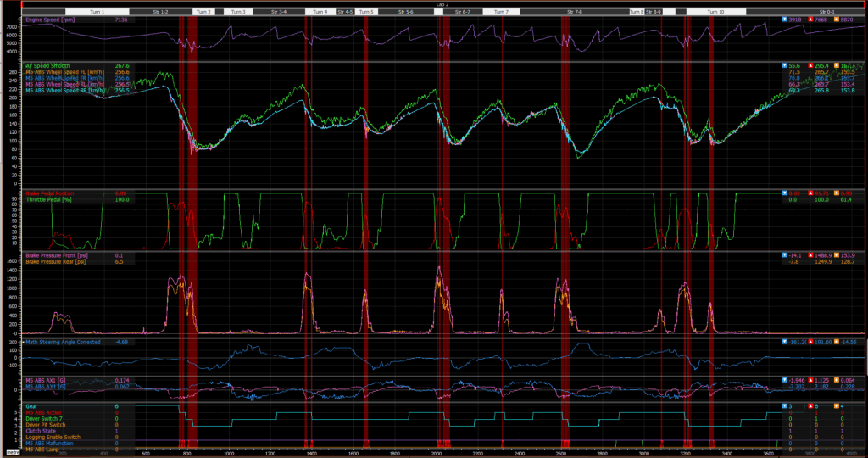Click the Throttle Pedal [%] channel label
Image resolution: width=868 pixels, height=458 pixels.
tap(51, 198)
